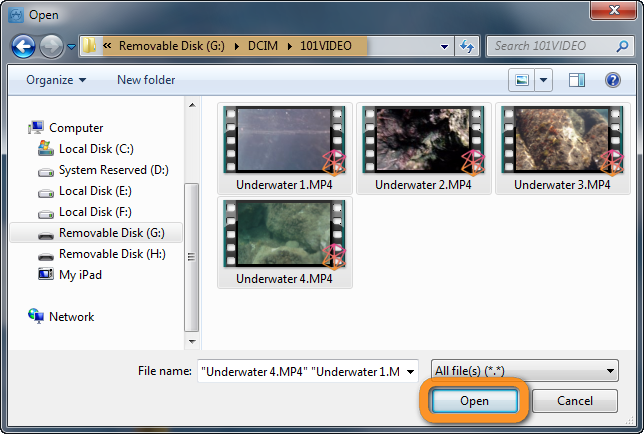Image resolution: width=644 pixels, height=434 pixels.
Task: Open the view options dropdown arrow
Action: pyautogui.click(x=543, y=80)
